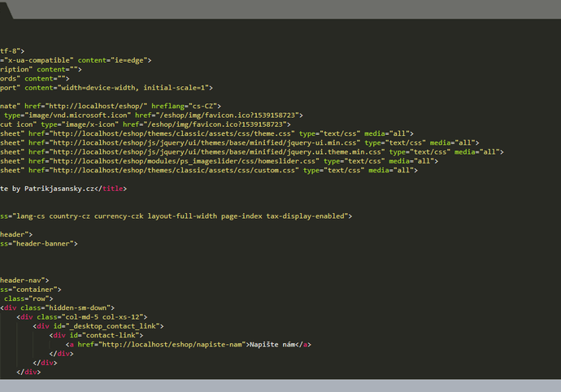Click media="all" on the custom.css line
Screen dimensions: 561x392
click(x=391, y=171)
